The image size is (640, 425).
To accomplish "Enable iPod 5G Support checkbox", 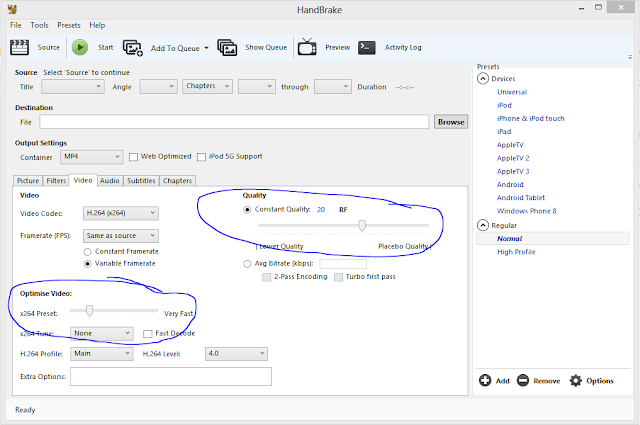I will point(201,157).
